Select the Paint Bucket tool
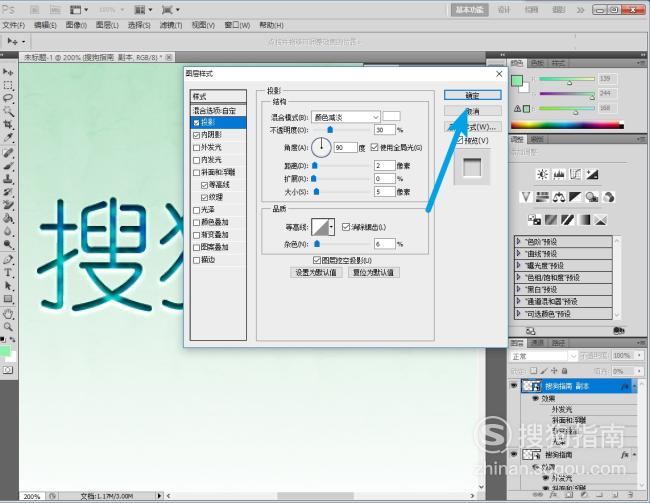Screen dimensions: 650x503 pyautogui.click(x=8, y=218)
